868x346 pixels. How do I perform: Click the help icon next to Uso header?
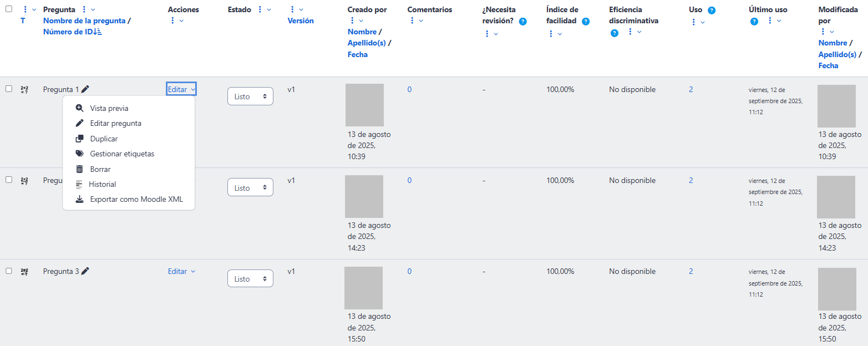pos(712,10)
